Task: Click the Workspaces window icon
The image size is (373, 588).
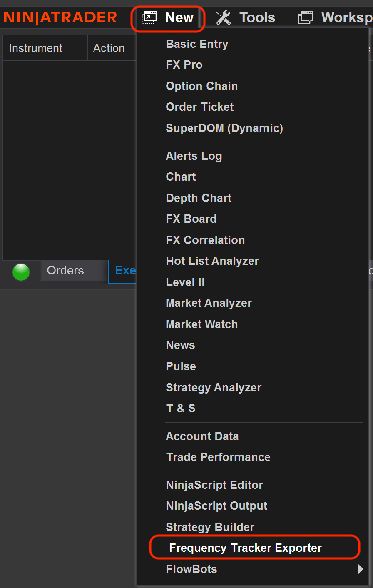Action: (306, 18)
